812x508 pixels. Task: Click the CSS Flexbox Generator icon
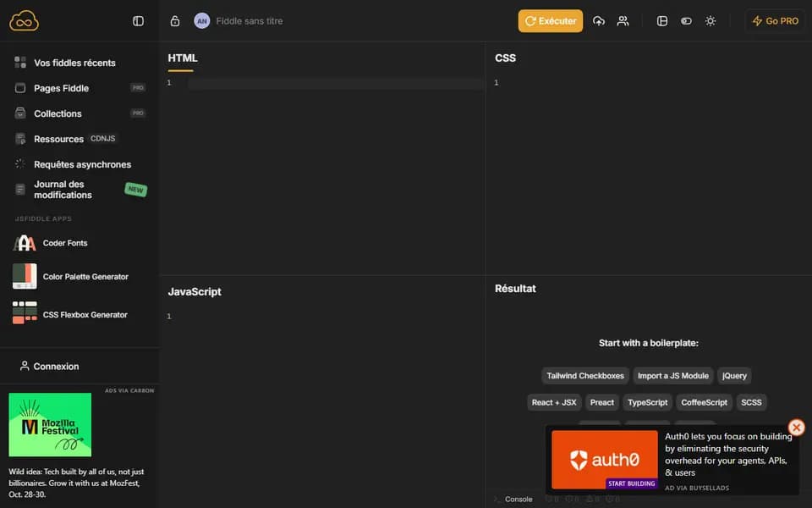(25, 312)
